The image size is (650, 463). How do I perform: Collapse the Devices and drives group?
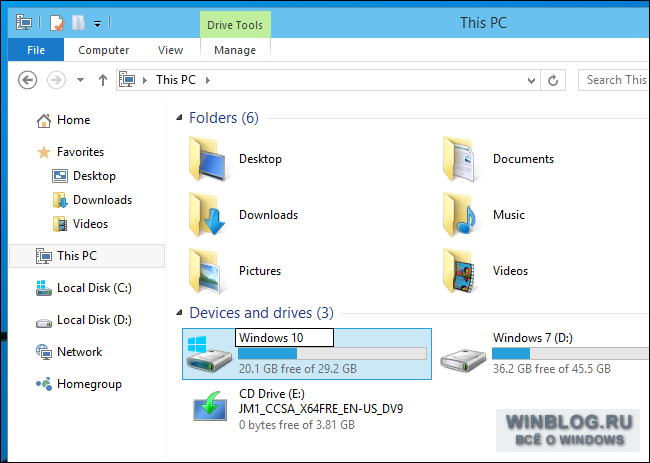179,313
